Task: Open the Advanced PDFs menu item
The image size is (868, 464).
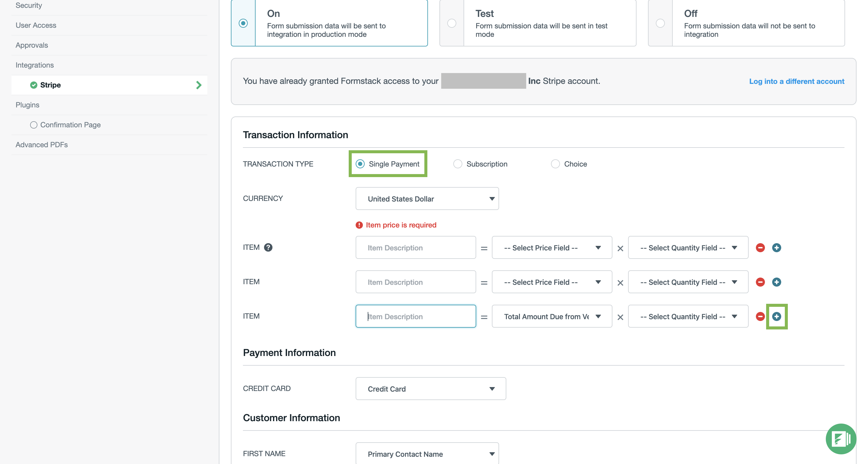Action: tap(42, 144)
